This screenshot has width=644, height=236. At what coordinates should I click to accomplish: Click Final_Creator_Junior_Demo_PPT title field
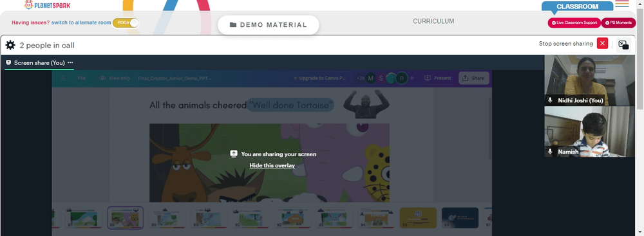(x=175, y=78)
